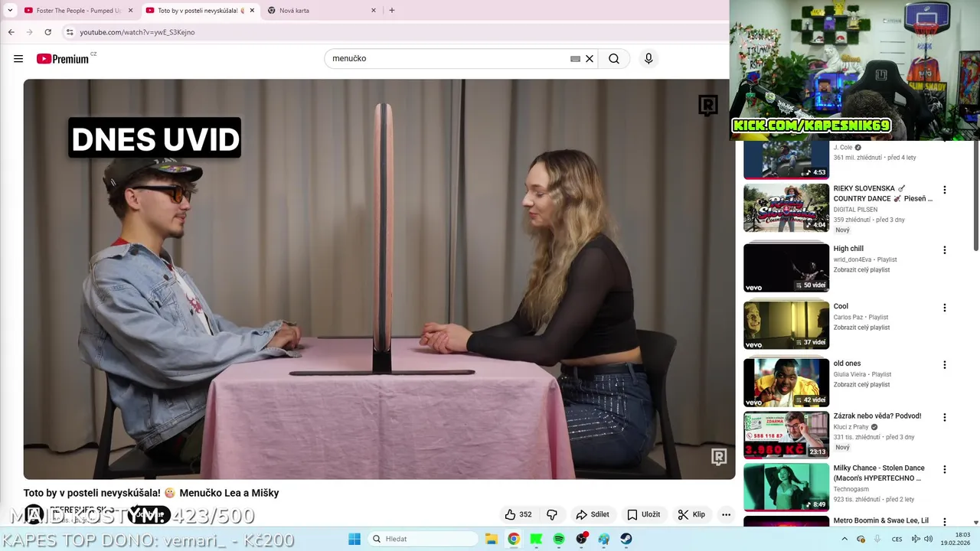Click the browser address bar URL
Screen dimensions: 980x551
pos(137,32)
